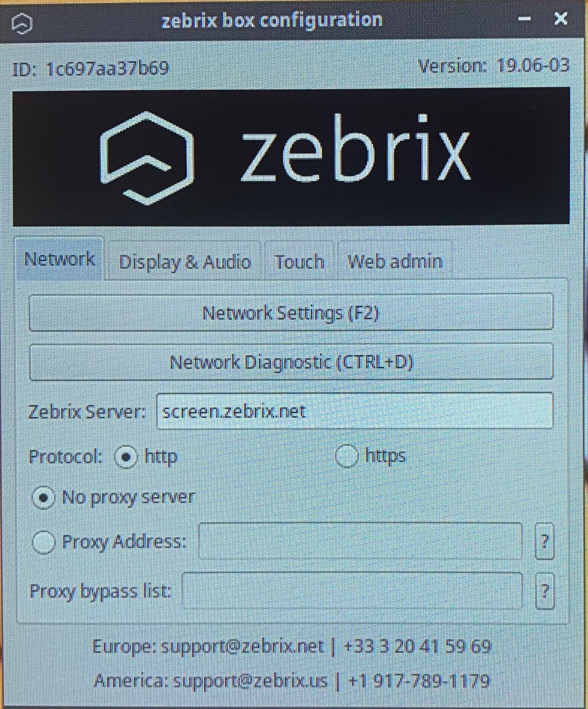Viewport: 588px width, 709px height.
Task: Focus the Zebrix Server input field
Action: click(x=354, y=411)
